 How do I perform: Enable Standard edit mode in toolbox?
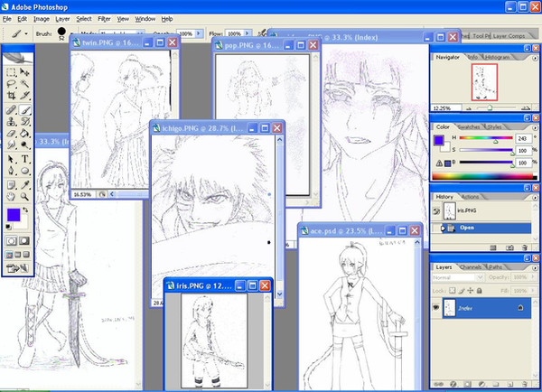click(x=11, y=241)
